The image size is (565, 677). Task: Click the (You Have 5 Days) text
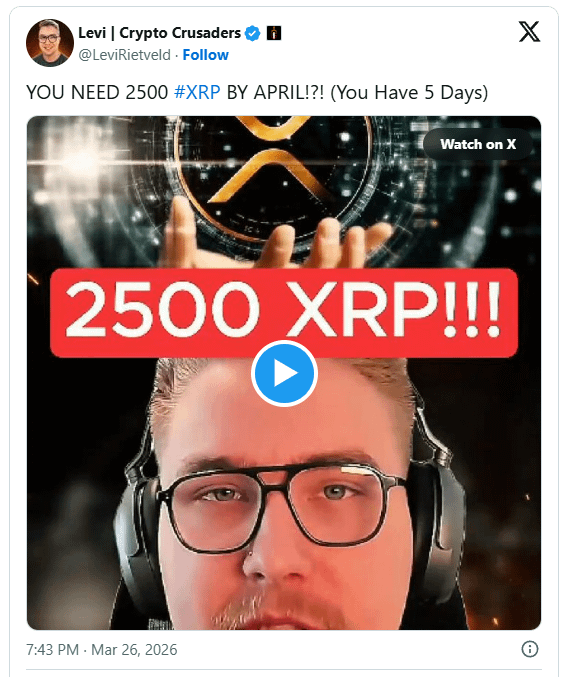[x=409, y=92]
